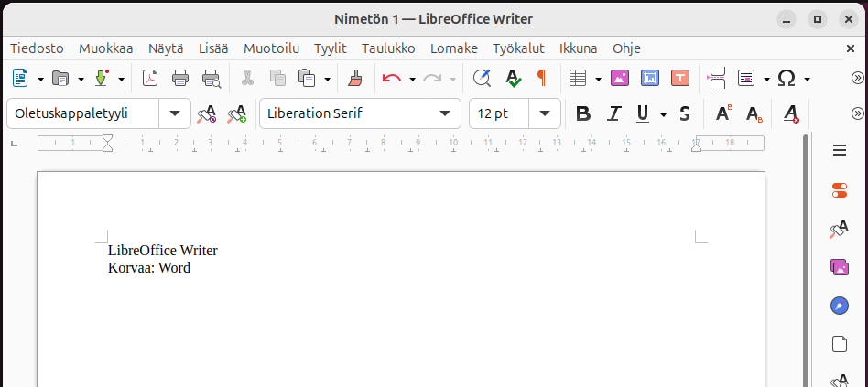Insert a table using grid icon
The height and width of the screenshot is (387, 868).
pos(578,79)
